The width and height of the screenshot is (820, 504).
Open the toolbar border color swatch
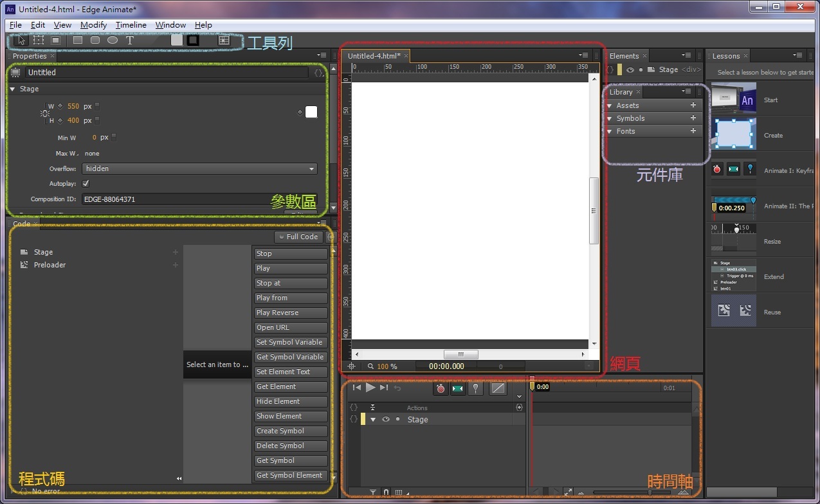[193, 40]
